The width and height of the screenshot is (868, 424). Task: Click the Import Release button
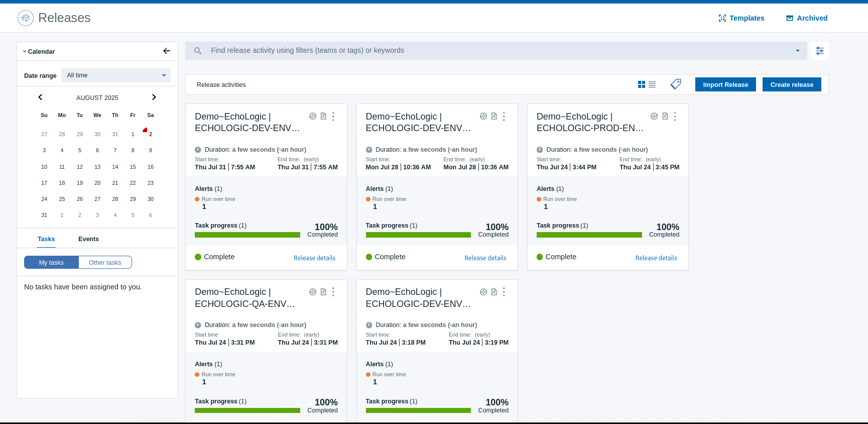point(725,84)
